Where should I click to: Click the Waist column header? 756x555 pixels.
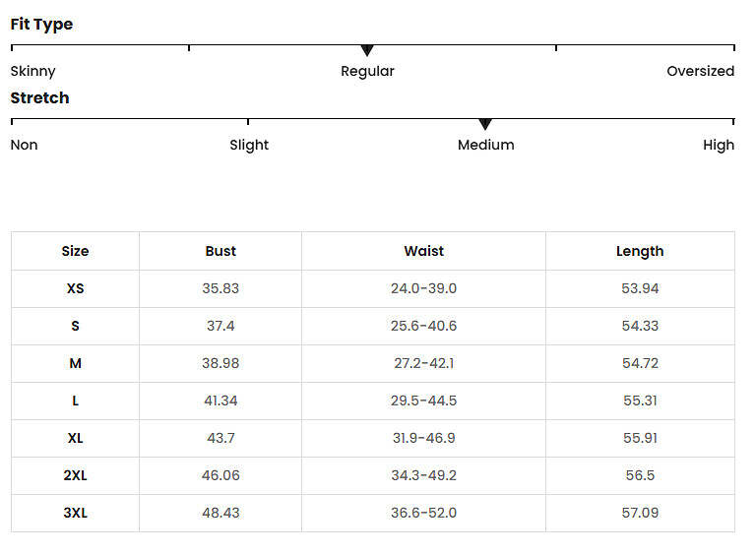pyautogui.click(x=424, y=251)
